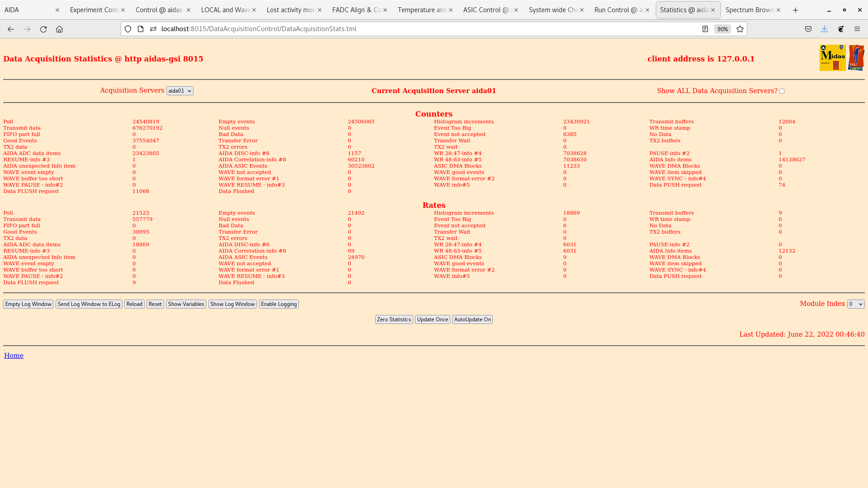Open the Firefox downloads icon

point(825,29)
